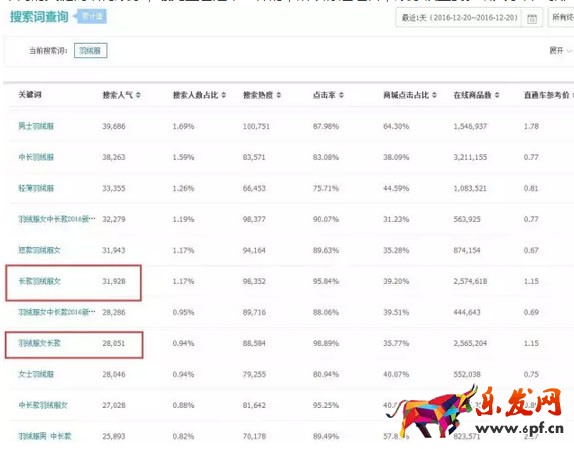
Task: Open keyword 羽绒服女长款
Action: [39, 343]
